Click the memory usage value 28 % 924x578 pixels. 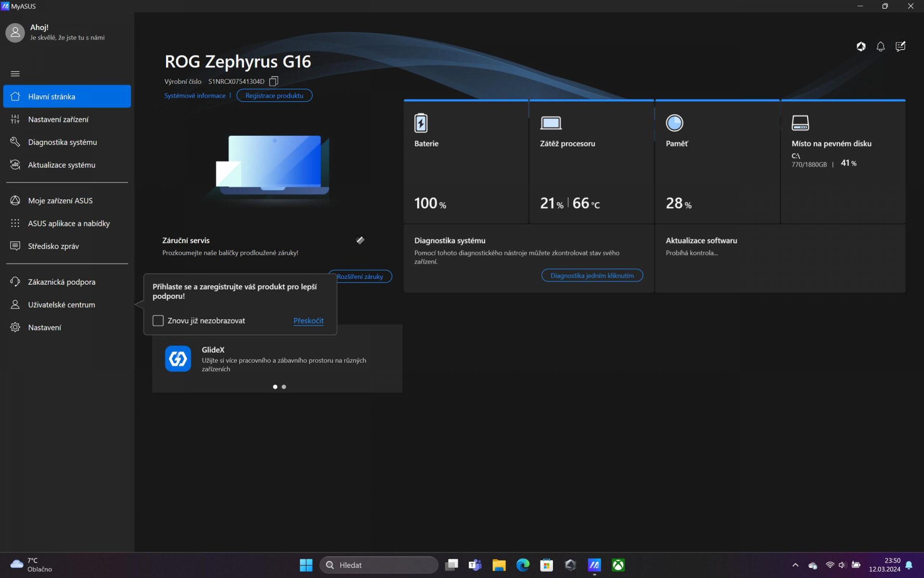click(x=679, y=203)
